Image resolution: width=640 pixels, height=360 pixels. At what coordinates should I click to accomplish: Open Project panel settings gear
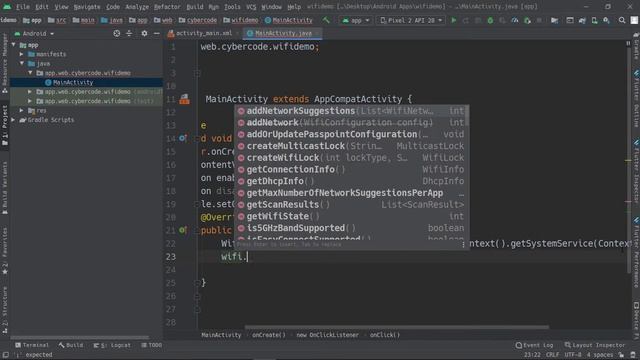[x=144, y=33]
